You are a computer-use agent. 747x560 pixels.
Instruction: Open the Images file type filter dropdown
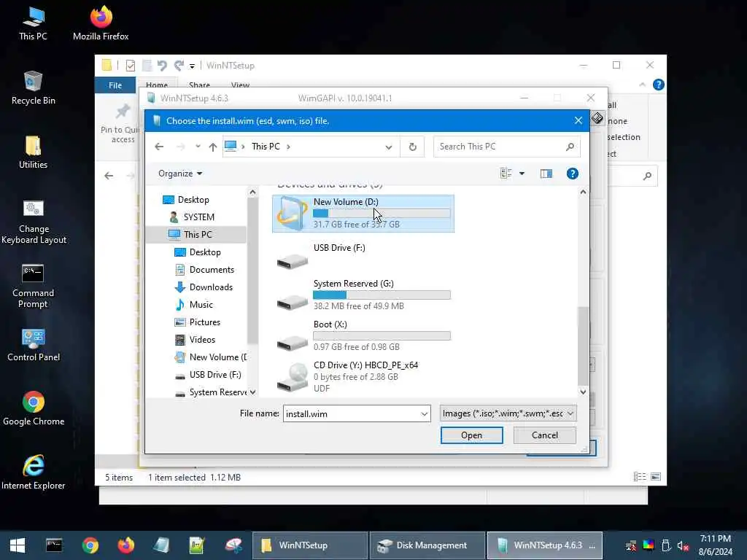pyautogui.click(x=508, y=413)
